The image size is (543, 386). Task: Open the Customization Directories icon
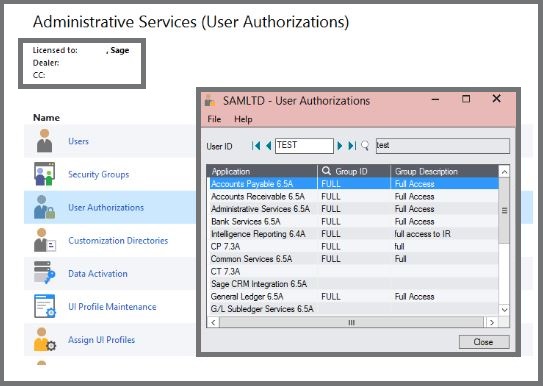(x=44, y=240)
